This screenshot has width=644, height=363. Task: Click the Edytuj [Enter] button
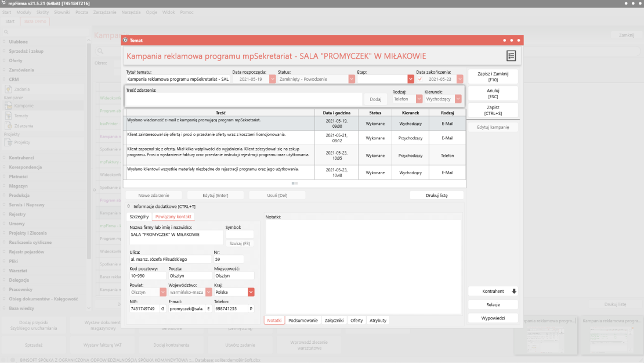pos(215,195)
